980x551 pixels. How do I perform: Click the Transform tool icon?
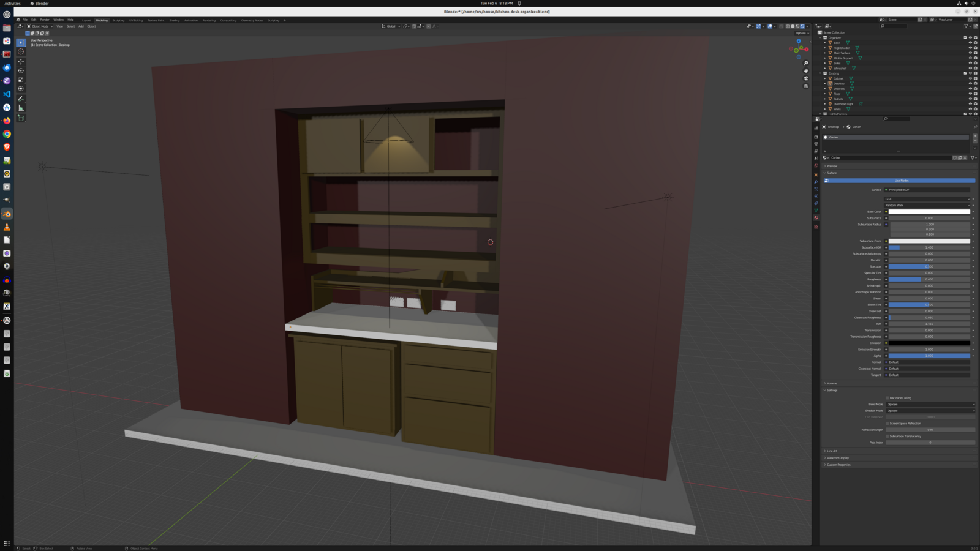[x=21, y=89]
